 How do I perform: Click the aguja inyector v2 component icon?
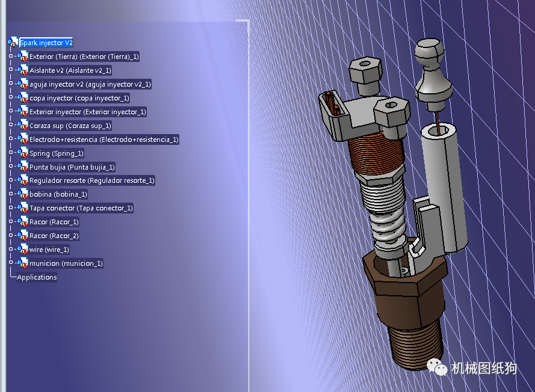22,84
